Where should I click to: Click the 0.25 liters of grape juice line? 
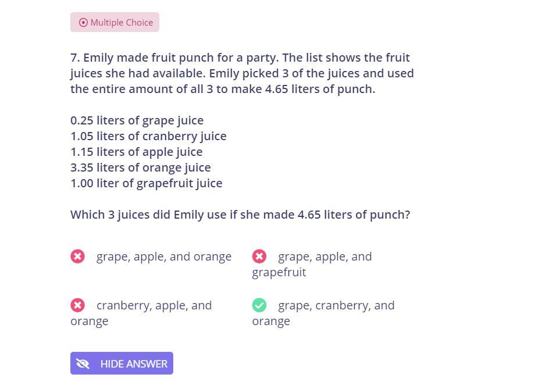[x=137, y=120]
